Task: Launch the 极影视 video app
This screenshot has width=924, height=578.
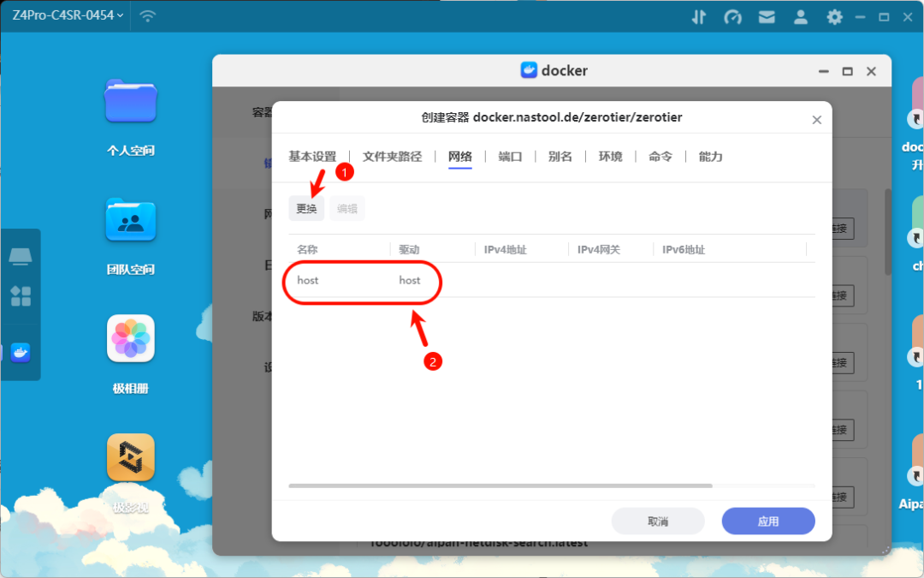Action: [130, 458]
